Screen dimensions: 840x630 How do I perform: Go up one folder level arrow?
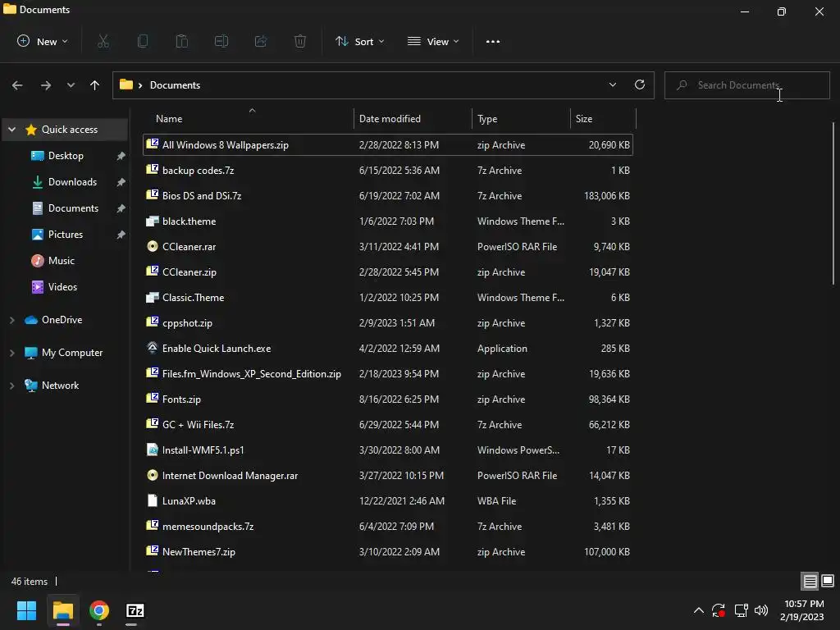[x=95, y=85]
